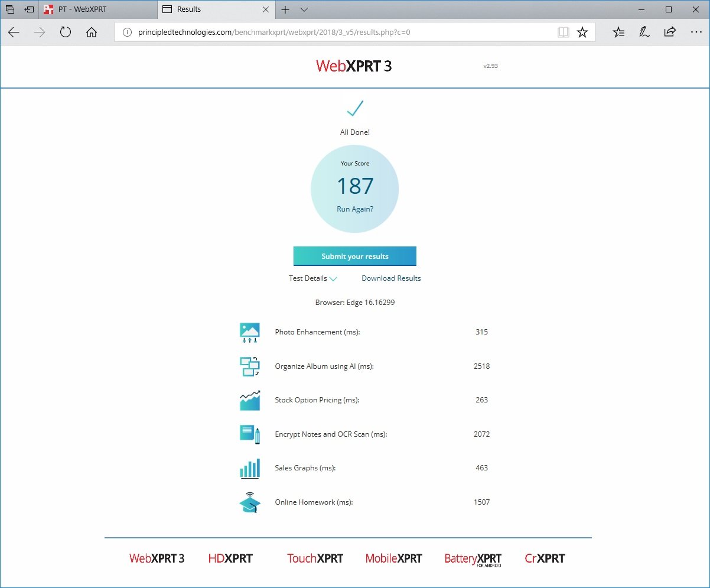Click the v2.93 version label

pos(491,66)
